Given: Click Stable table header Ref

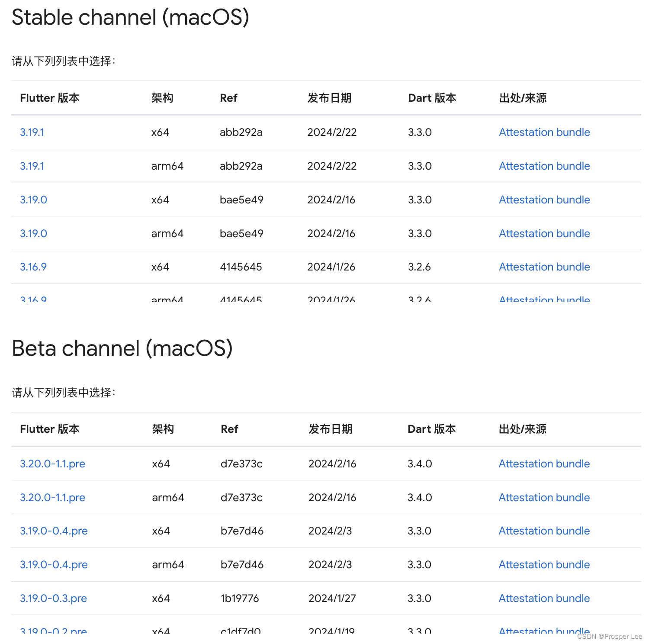Looking at the screenshot, I should pos(228,98).
